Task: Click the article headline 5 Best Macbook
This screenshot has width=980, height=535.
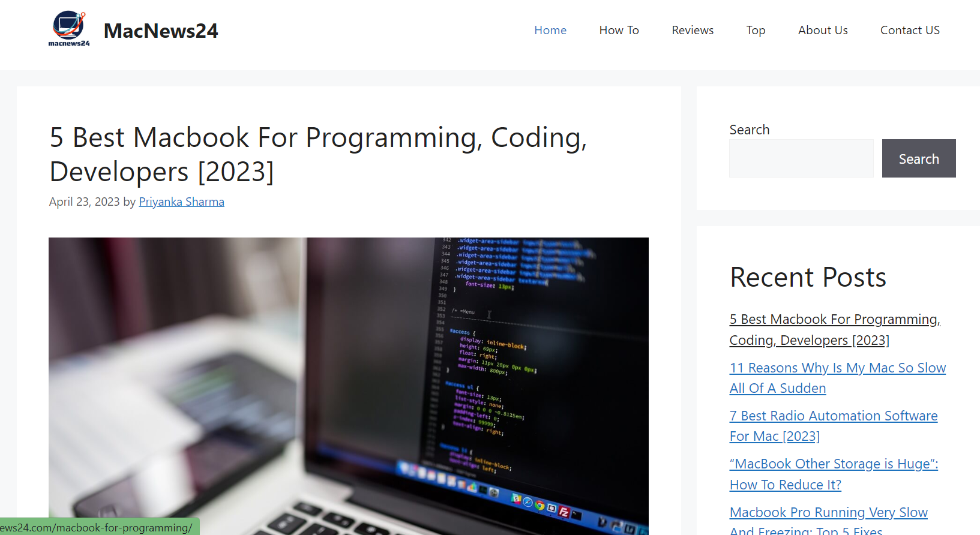Action: (x=318, y=154)
